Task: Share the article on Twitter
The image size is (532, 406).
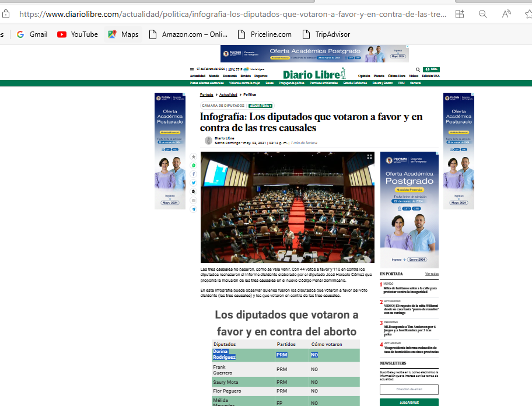Action: [194, 183]
